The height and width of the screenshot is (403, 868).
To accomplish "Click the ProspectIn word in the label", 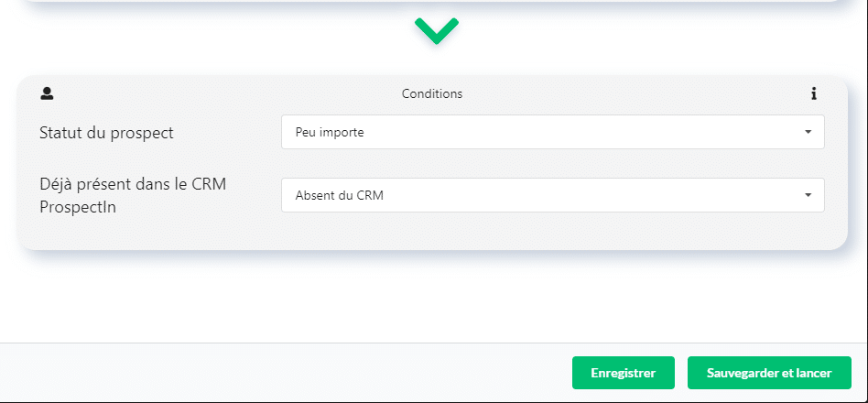I will click(78, 209).
